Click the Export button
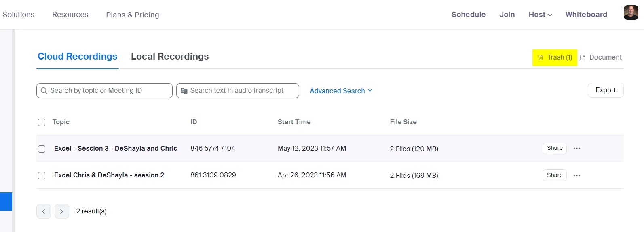The width and height of the screenshot is (644, 232). pos(605,90)
